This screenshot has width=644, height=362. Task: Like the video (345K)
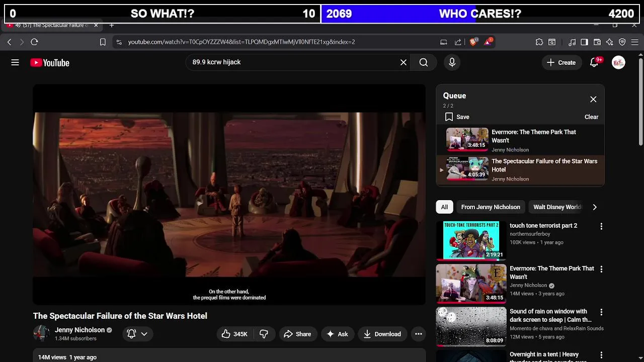coord(234,334)
